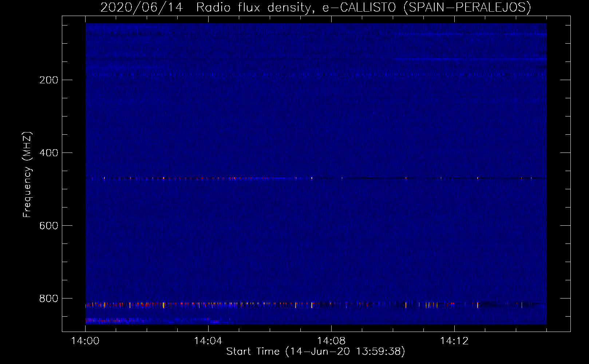This screenshot has height=364, width=589.
Task: Click the 14:12 time tick label
Action: [x=454, y=341]
